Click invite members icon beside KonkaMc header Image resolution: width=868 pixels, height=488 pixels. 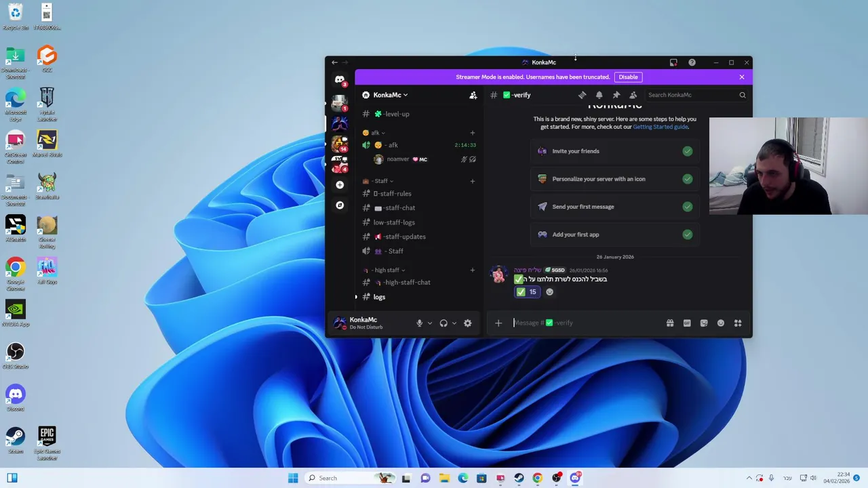click(473, 95)
